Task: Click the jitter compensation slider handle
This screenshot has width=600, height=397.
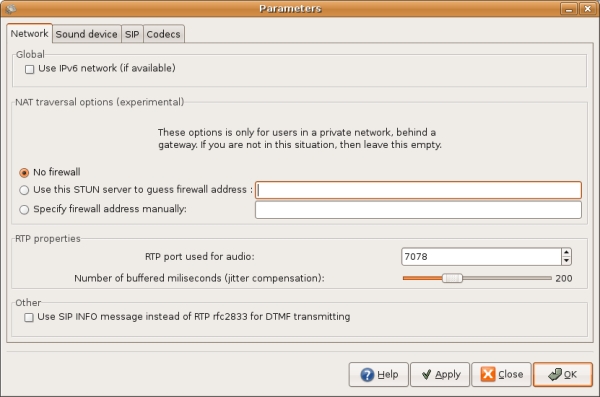Action: coord(452,278)
